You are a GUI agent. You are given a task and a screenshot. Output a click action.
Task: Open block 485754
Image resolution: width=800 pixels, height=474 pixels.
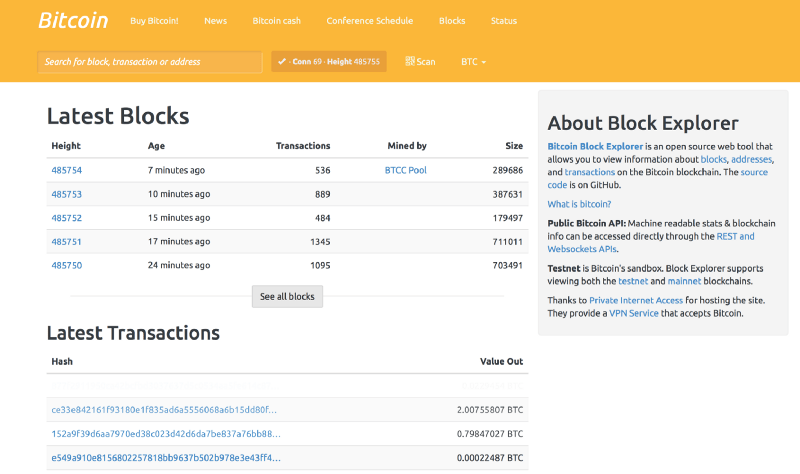(x=66, y=170)
